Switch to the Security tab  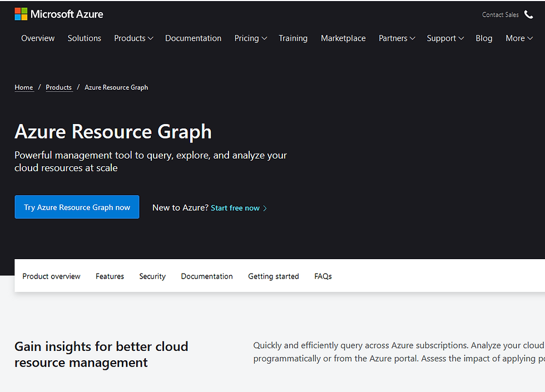[152, 276]
